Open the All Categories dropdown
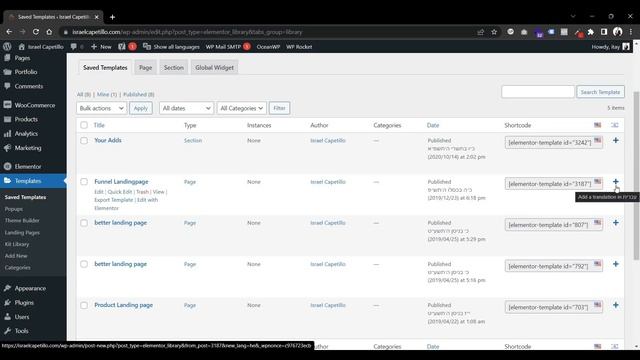Screen dimensions: 640x360 pos(242,108)
